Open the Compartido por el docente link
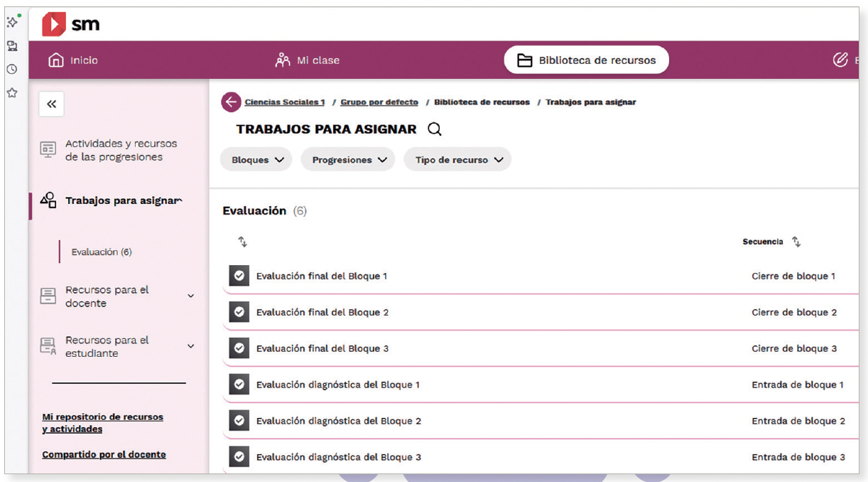868x482 pixels. coord(104,454)
